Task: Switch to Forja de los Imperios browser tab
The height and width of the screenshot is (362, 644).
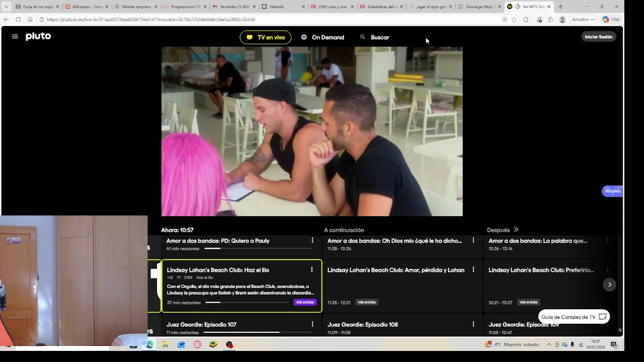Action: pos(38,7)
